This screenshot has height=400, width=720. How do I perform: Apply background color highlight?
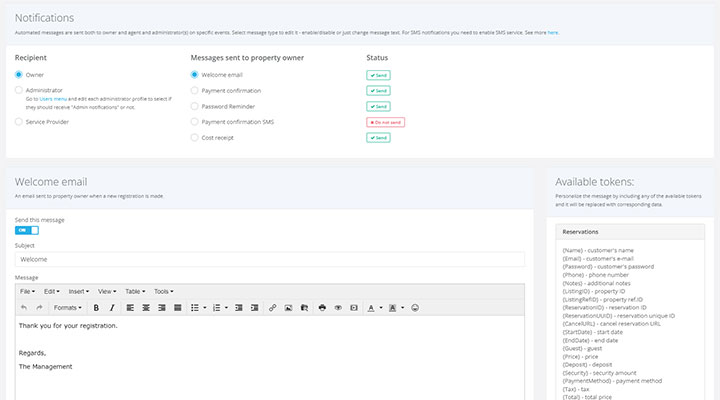(x=393, y=308)
